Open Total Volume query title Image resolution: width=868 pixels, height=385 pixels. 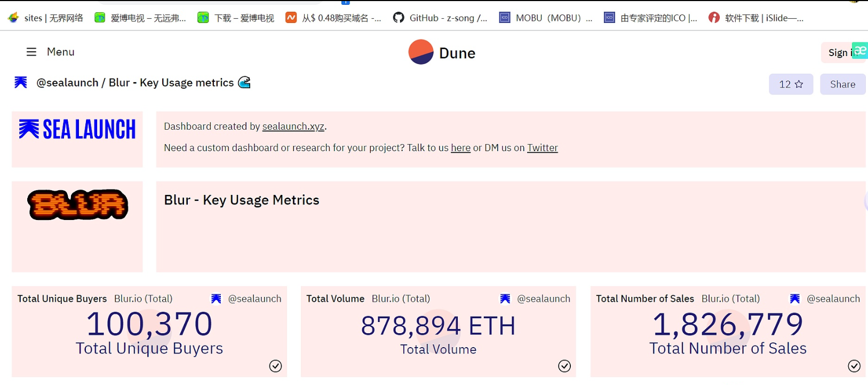pos(335,299)
